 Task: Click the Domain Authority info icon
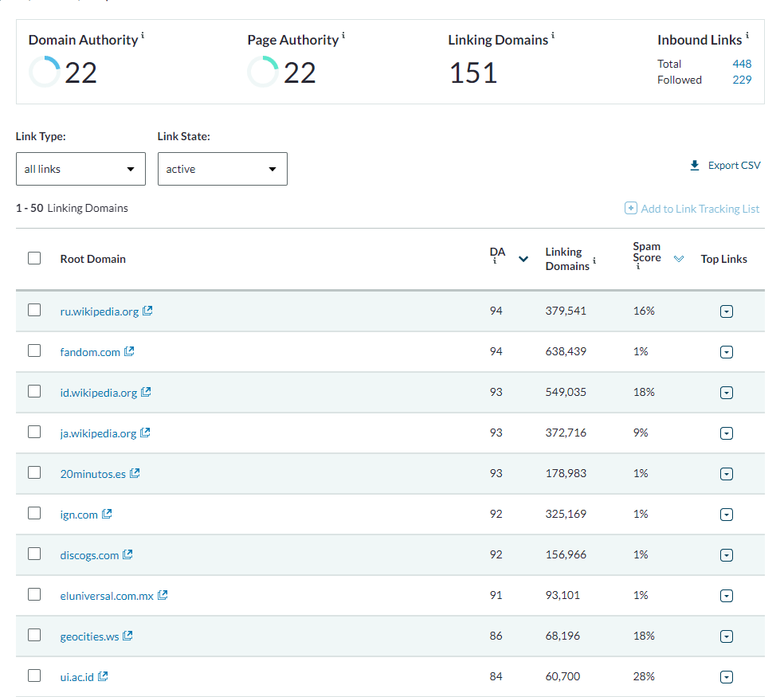coord(143,35)
